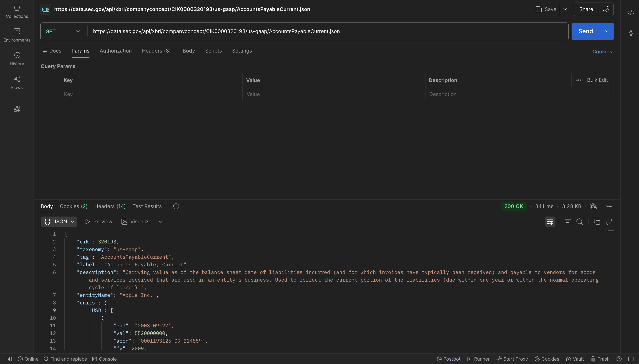This screenshot has height=364, width=639.
Task: Click the HTTP request type icon
Action: coord(46,10)
